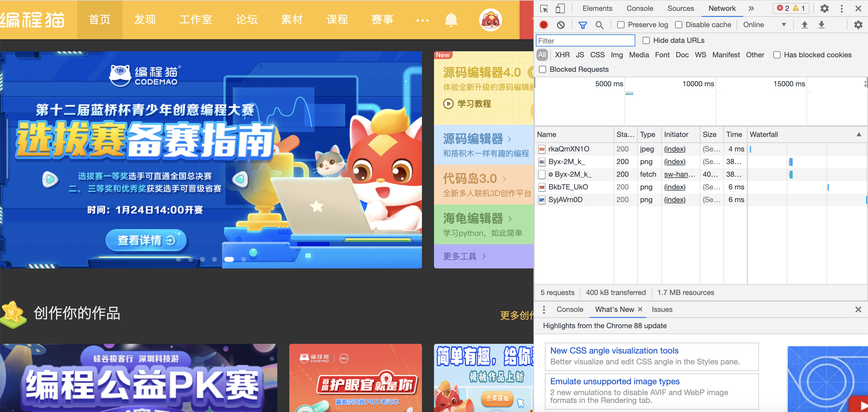Click the sort arrow in Waterfall column
Image resolution: width=868 pixels, height=412 pixels.
[x=859, y=135]
